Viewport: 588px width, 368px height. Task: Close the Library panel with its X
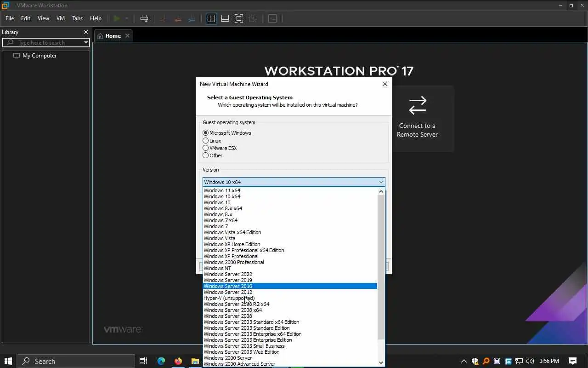coord(85,32)
